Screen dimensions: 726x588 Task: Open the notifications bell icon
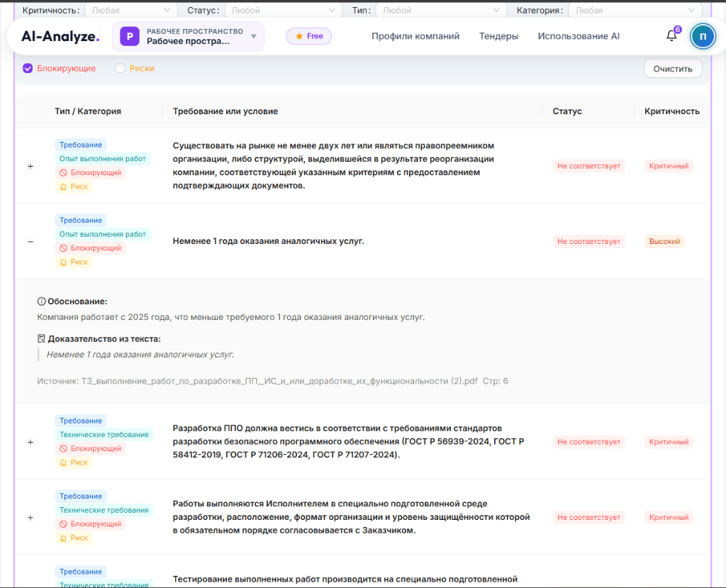click(671, 35)
